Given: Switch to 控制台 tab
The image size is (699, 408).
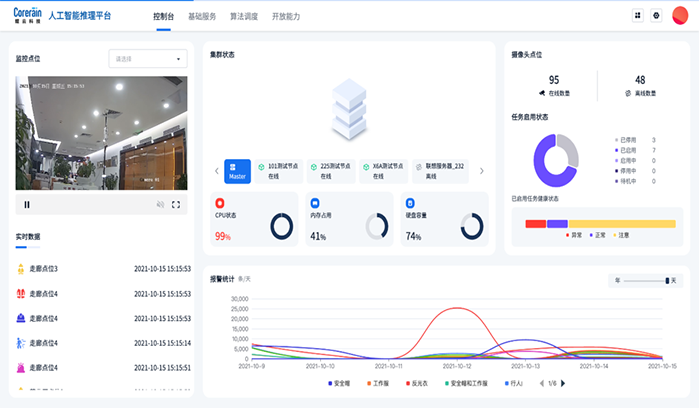Looking at the screenshot, I should 163,16.
